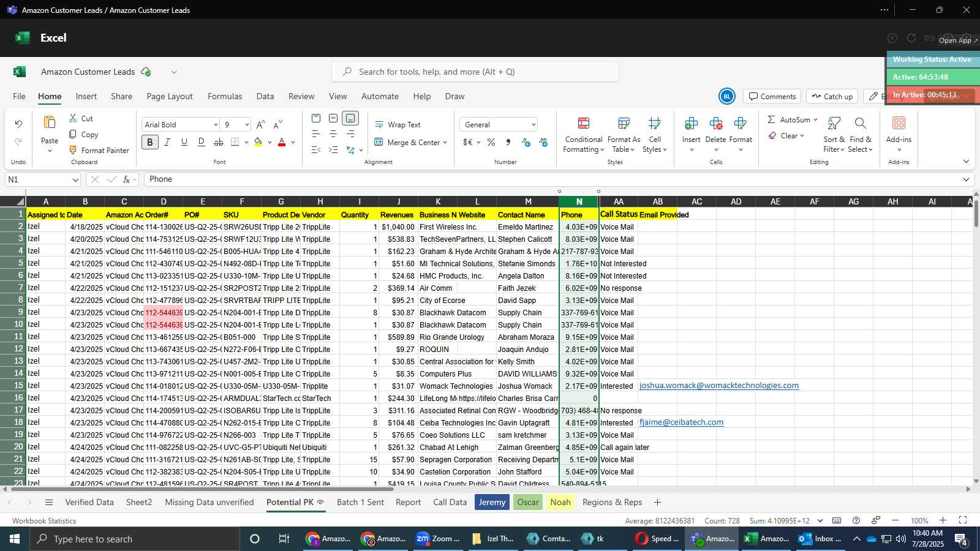This screenshot has height=551, width=980.
Task: Open the File menu
Action: [x=20, y=96]
